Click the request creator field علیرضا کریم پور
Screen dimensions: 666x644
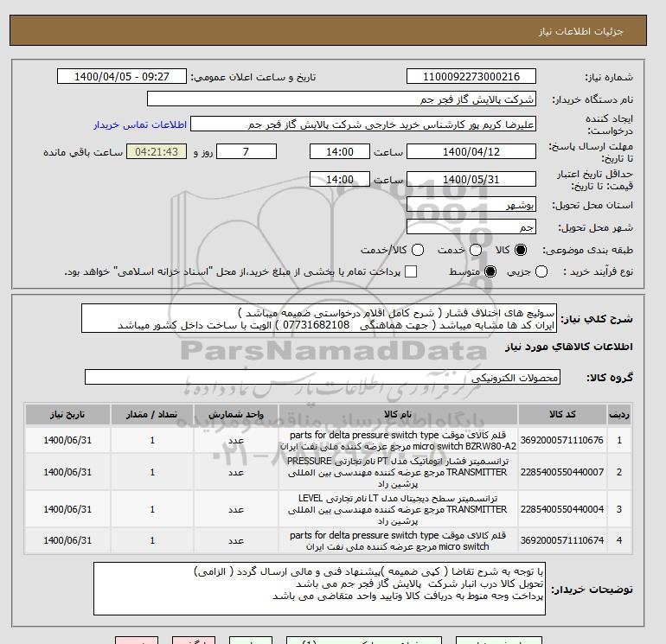(x=363, y=124)
